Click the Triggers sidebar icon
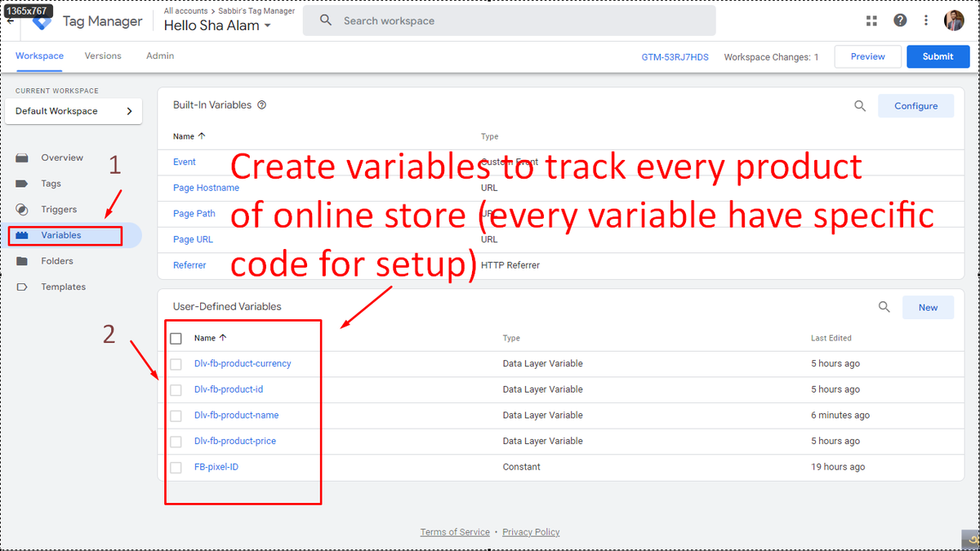The image size is (980, 551). [x=22, y=209]
